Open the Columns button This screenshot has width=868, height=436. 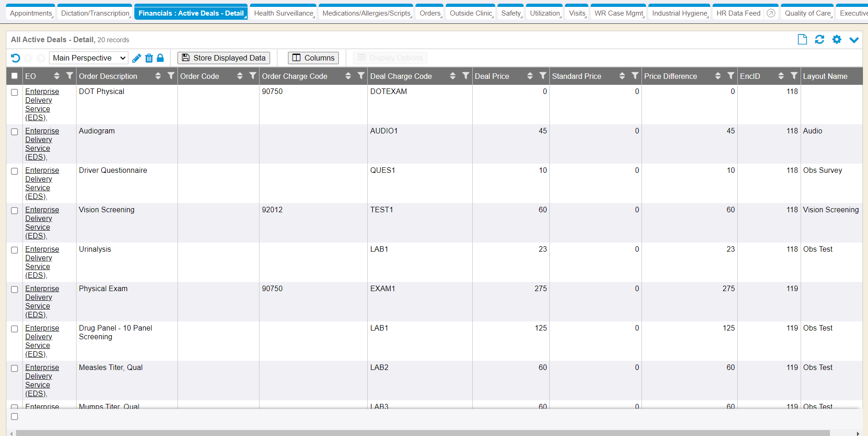point(314,58)
